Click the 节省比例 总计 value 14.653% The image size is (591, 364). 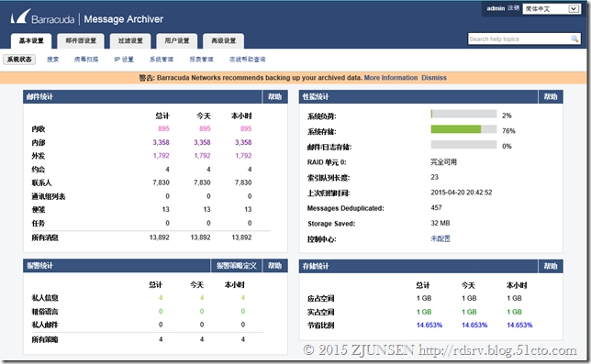429,325
